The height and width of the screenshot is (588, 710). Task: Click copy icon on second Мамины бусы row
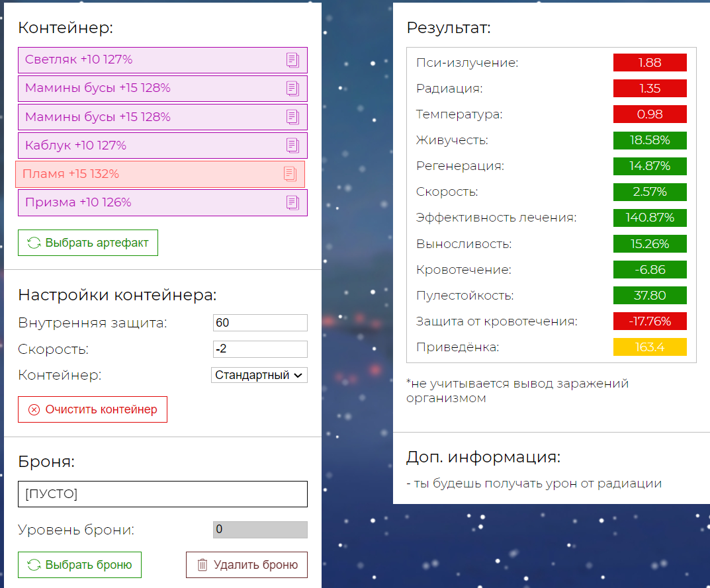point(292,117)
